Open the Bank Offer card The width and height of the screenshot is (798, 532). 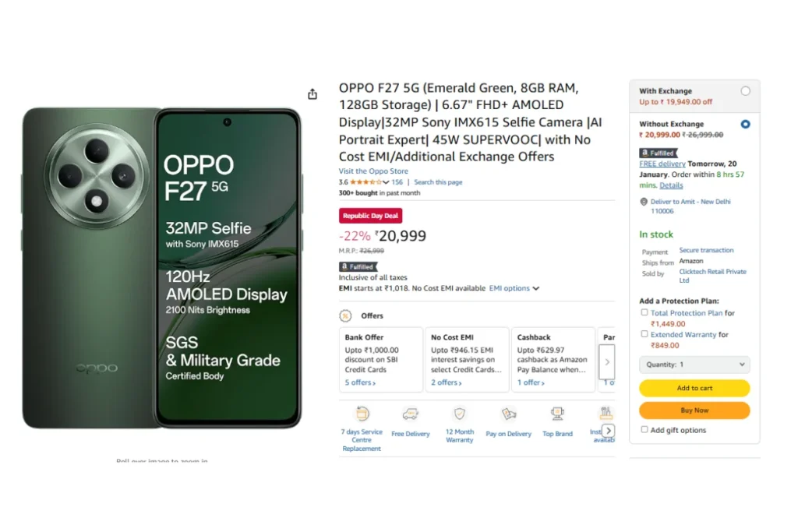[x=381, y=360]
